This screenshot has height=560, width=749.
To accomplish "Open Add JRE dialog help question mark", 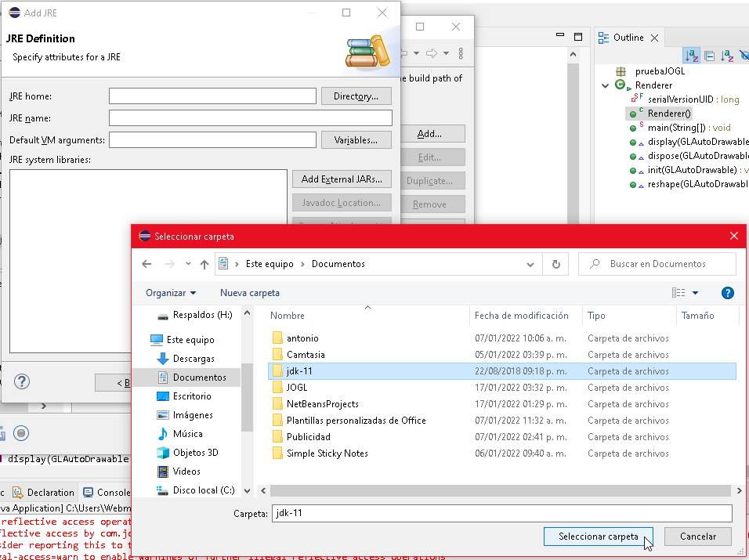I will pyautogui.click(x=21, y=381).
